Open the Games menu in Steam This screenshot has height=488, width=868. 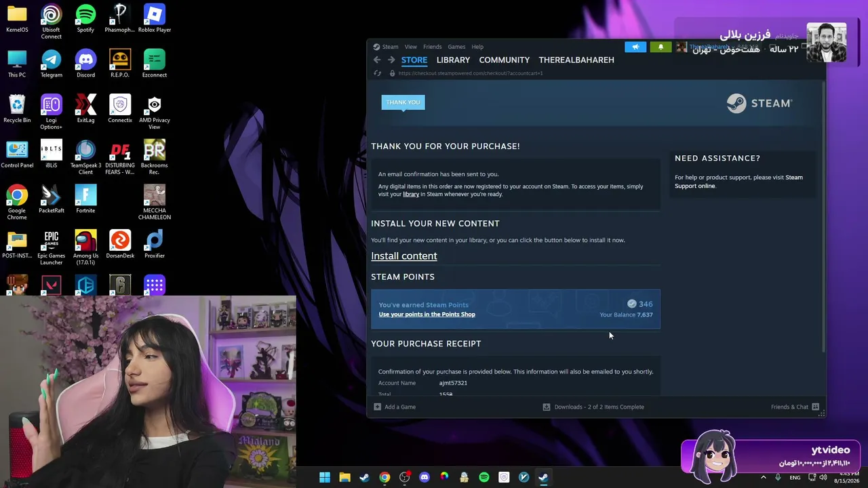(x=456, y=47)
